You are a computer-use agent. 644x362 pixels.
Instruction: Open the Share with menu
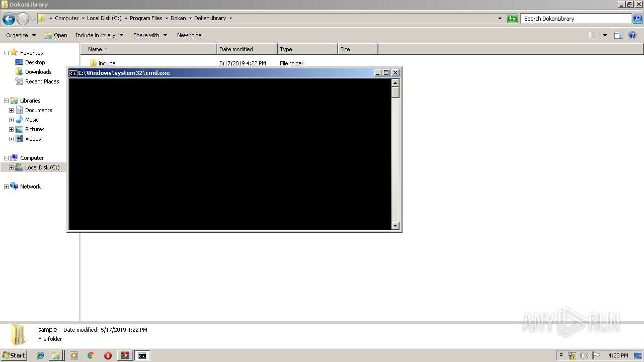pyautogui.click(x=150, y=35)
